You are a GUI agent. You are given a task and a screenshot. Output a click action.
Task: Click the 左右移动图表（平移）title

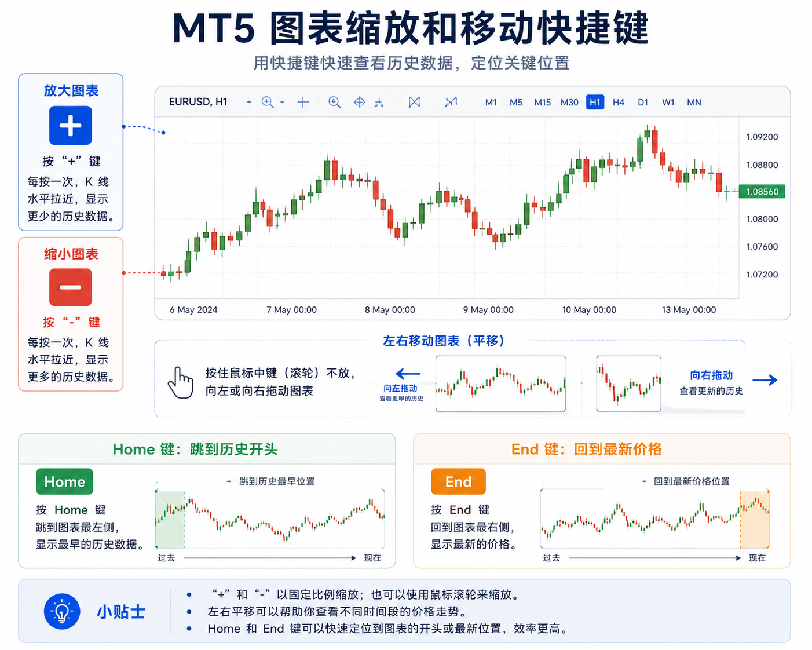[x=444, y=341]
